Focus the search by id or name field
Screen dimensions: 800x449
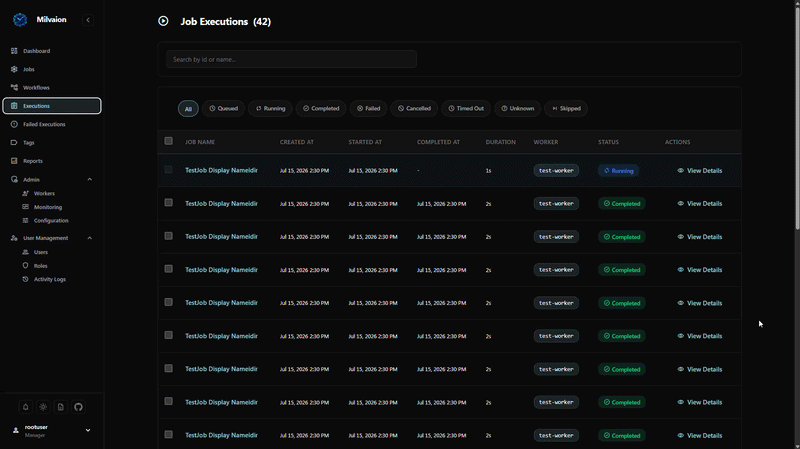coord(291,59)
